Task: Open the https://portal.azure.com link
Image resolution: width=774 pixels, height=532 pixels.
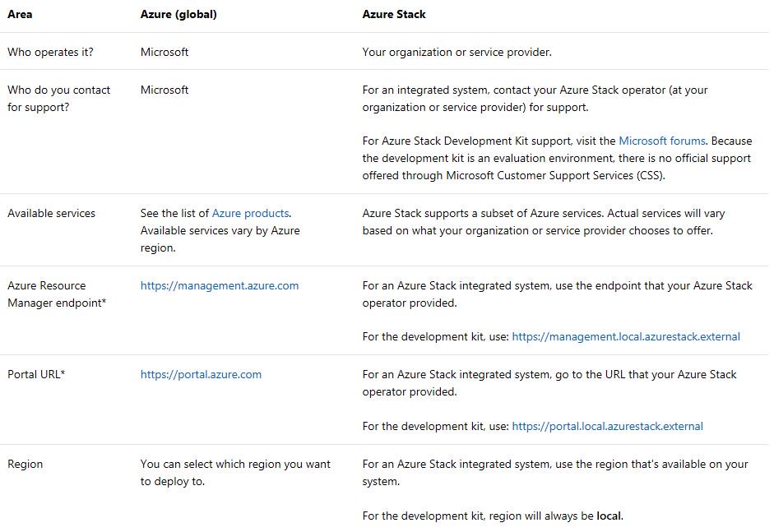Action: tap(201, 375)
